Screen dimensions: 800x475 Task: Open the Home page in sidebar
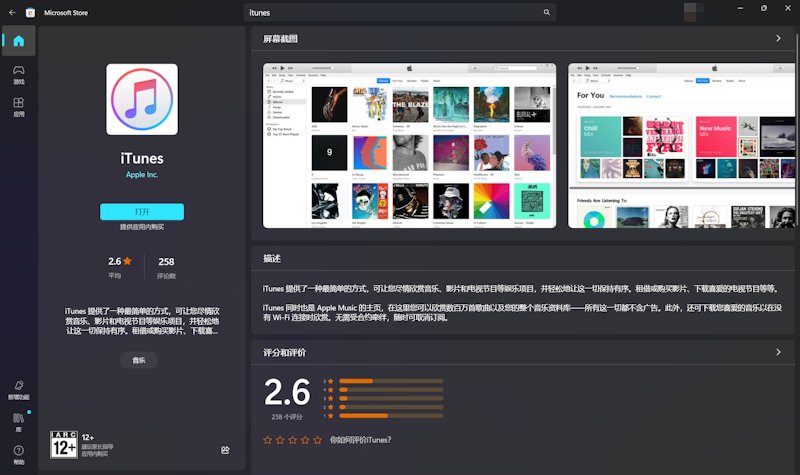coord(19,41)
